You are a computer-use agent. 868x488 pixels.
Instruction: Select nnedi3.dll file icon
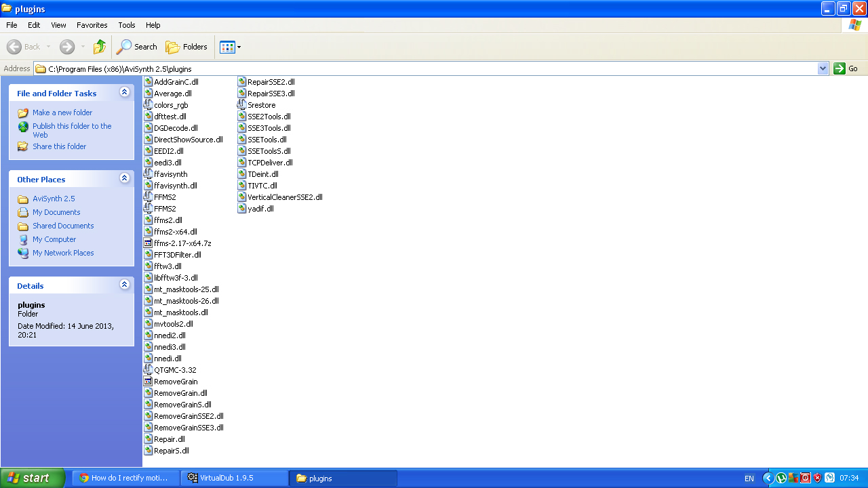(x=148, y=347)
